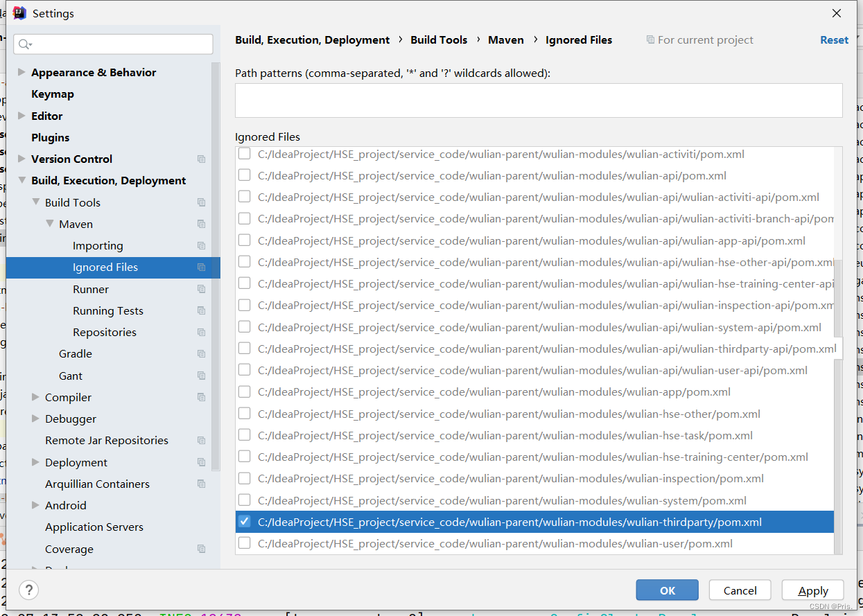
Task: Expand the Version Control node arrow
Action: 21,159
